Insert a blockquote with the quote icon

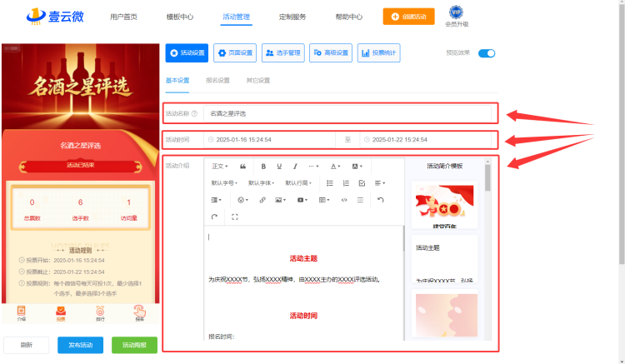242,167
